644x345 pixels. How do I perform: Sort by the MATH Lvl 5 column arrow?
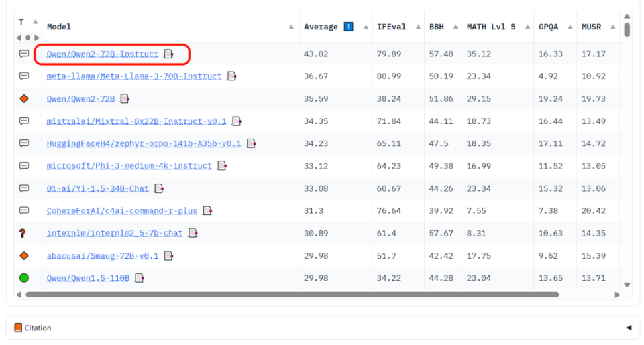pyautogui.click(x=527, y=27)
